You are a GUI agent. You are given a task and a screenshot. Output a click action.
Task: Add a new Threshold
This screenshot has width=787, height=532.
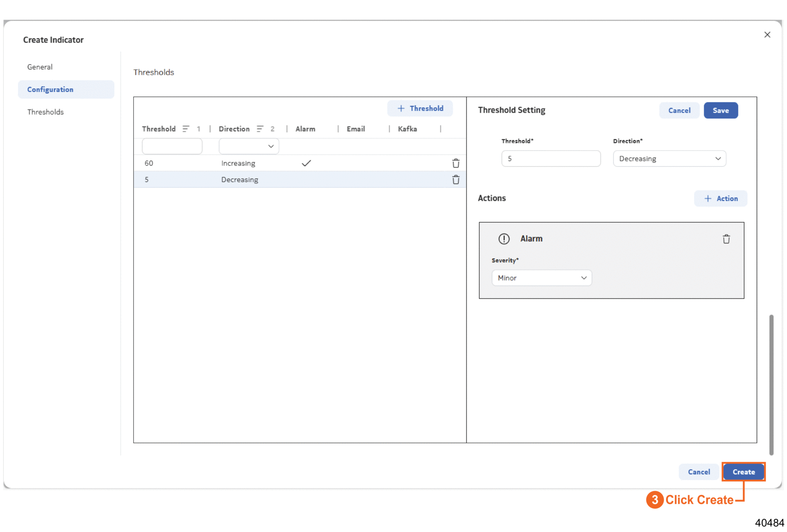(x=420, y=109)
